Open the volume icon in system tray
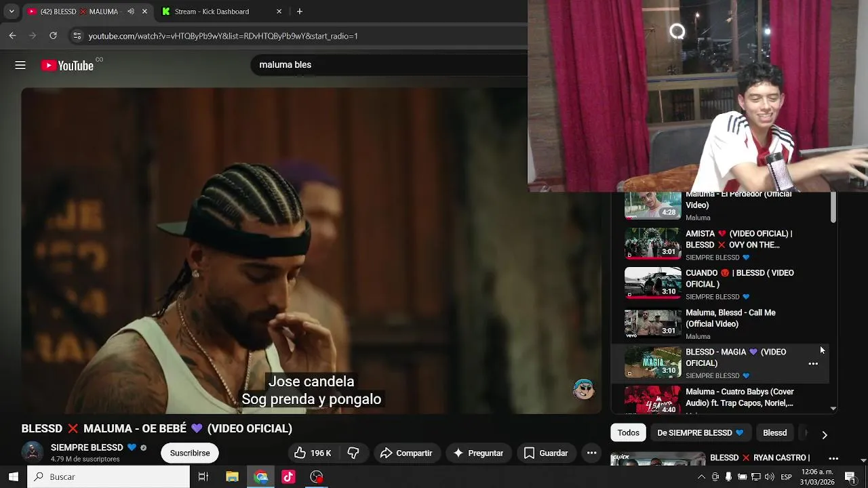This screenshot has height=488, width=868. coord(769,477)
